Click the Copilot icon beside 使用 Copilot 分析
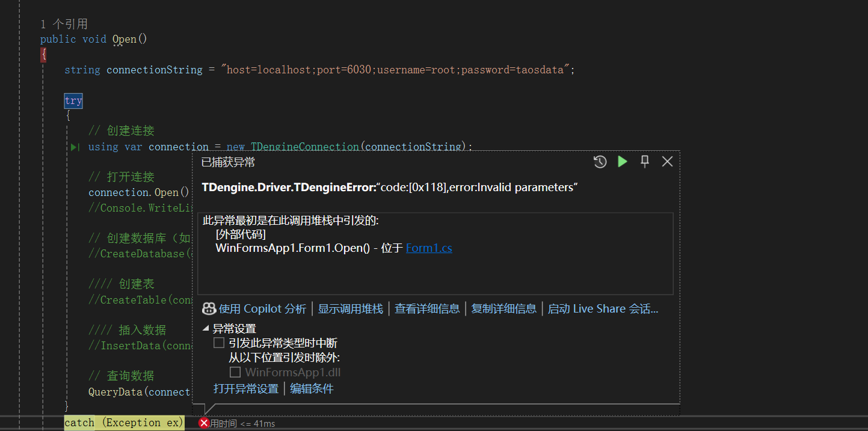Image resolution: width=868 pixels, height=431 pixels. 209,309
